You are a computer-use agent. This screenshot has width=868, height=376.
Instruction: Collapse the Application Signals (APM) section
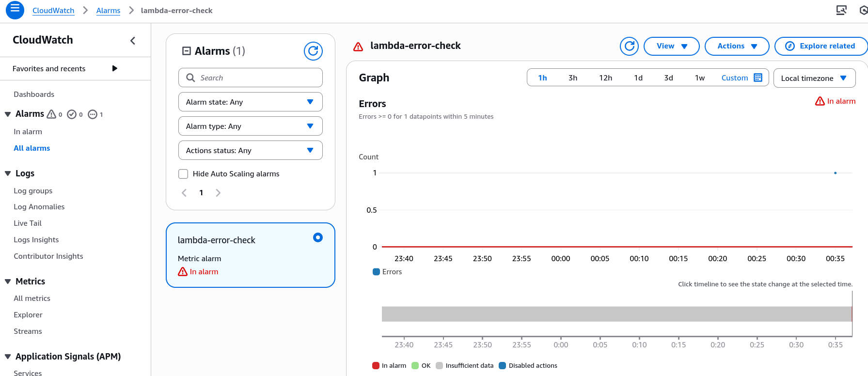[8, 357]
